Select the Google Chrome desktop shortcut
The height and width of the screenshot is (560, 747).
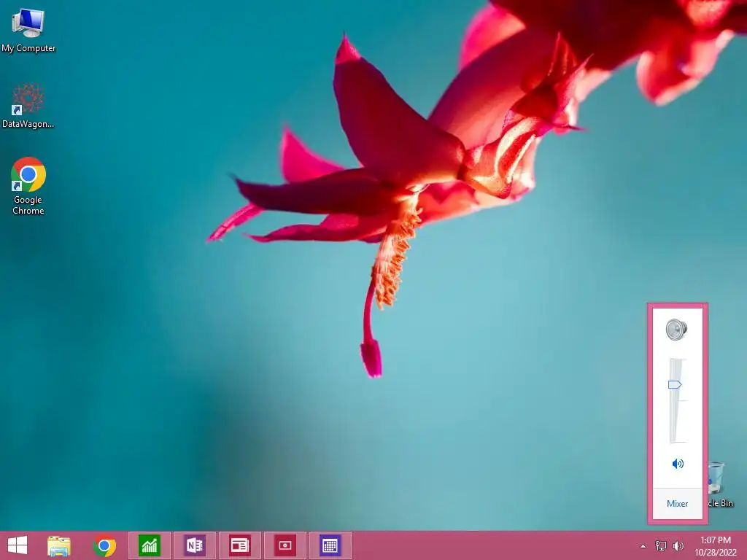[28, 186]
